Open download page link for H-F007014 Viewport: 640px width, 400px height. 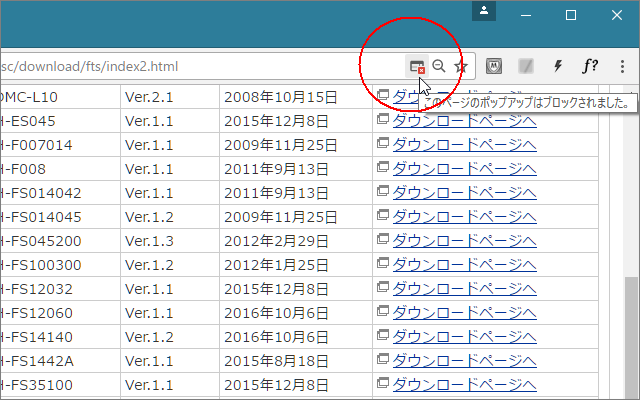(x=464, y=145)
